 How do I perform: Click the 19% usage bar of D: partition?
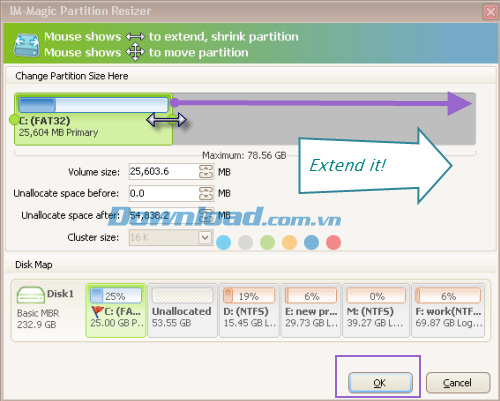point(249,296)
